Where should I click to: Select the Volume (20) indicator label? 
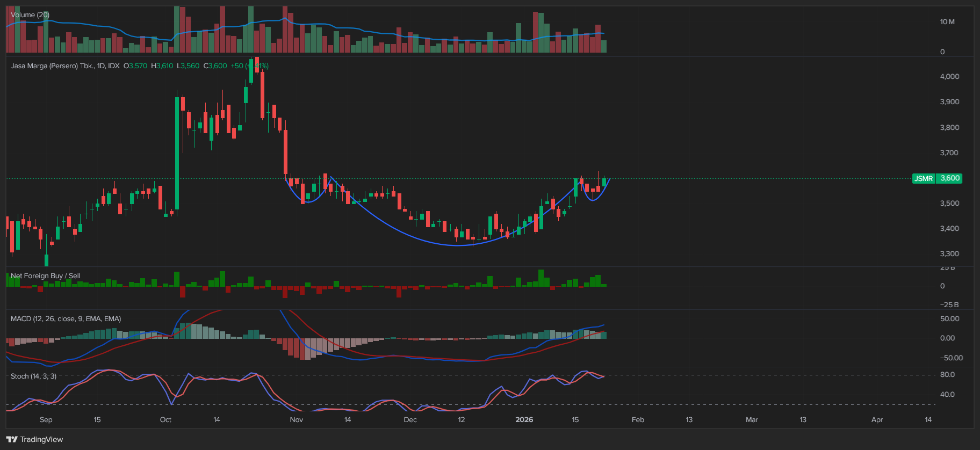click(x=30, y=15)
